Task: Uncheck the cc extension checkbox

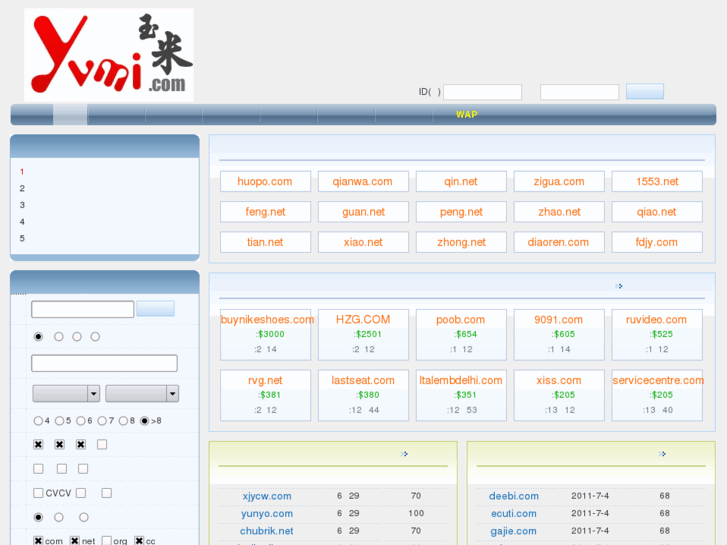Action: [139, 541]
